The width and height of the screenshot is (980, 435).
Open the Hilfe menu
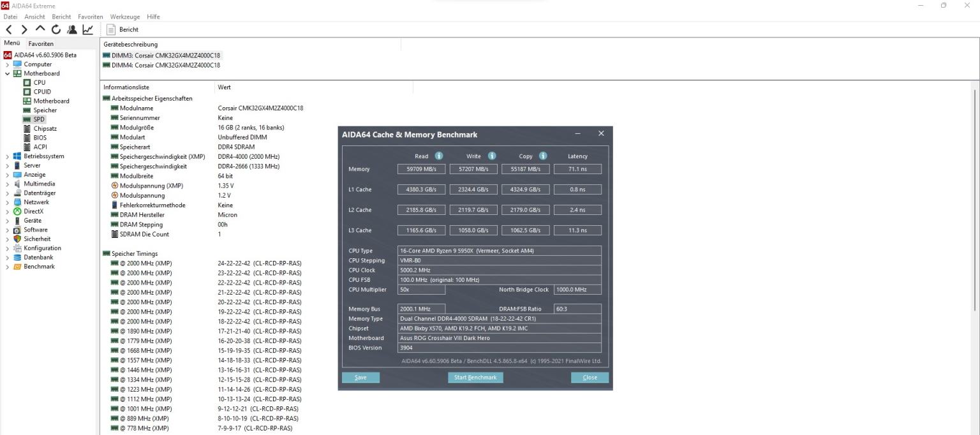pos(153,17)
